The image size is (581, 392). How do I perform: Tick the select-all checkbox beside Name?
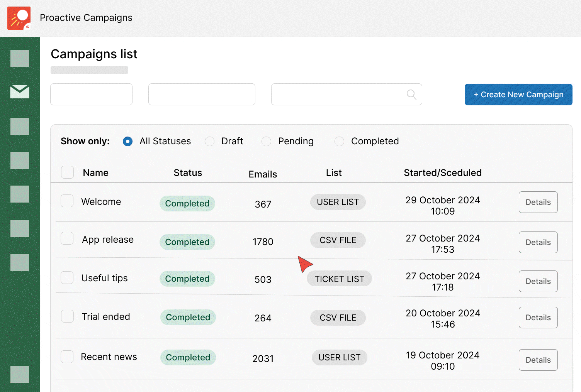[x=67, y=172]
